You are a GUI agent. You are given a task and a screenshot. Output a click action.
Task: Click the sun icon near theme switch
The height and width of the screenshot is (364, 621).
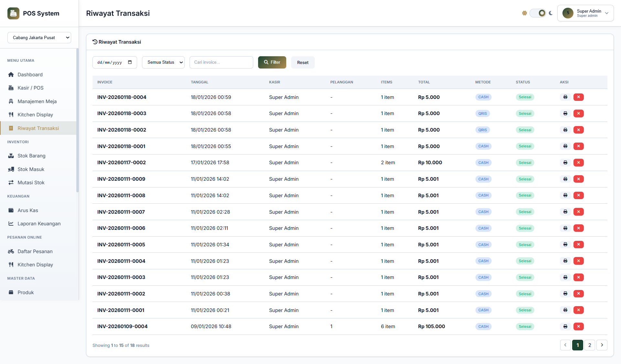(x=525, y=13)
